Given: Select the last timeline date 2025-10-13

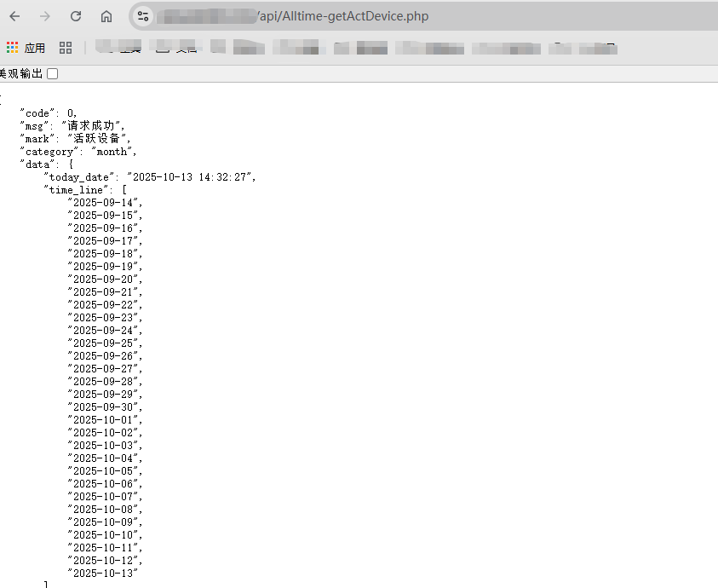Looking at the screenshot, I should tap(102, 574).
